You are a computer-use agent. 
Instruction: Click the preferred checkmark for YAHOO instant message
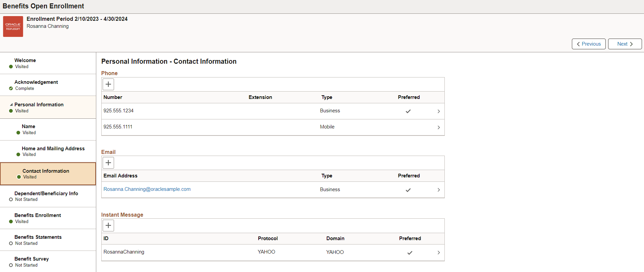point(410,253)
